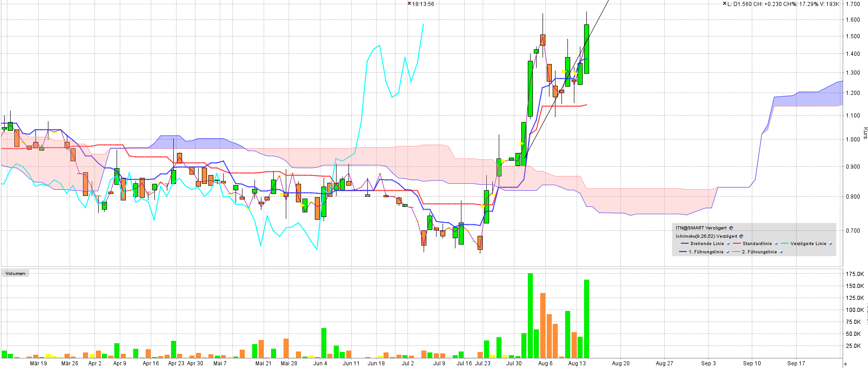
Task: Click the Sep 17 date label
Action: click(796, 363)
